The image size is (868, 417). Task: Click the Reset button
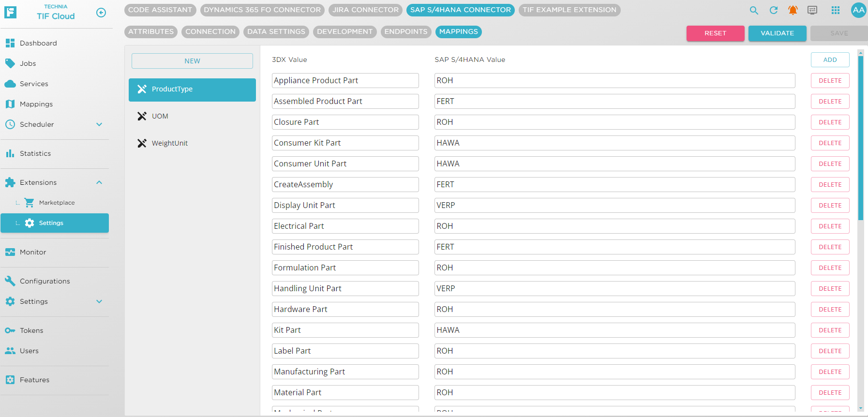tap(715, 33)
